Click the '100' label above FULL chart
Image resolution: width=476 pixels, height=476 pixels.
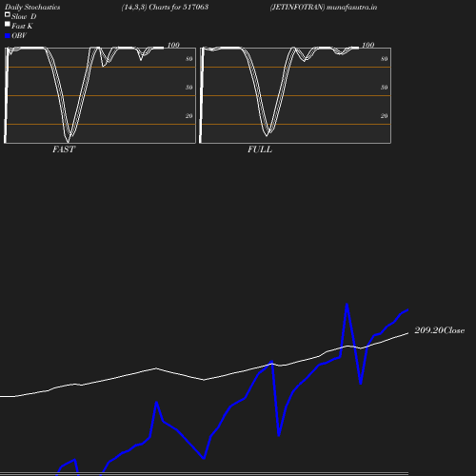tap(368, 45)
